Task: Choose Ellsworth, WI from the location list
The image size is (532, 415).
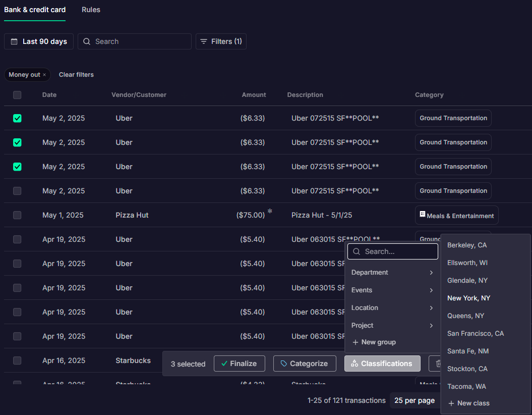Action: (467, 263)
